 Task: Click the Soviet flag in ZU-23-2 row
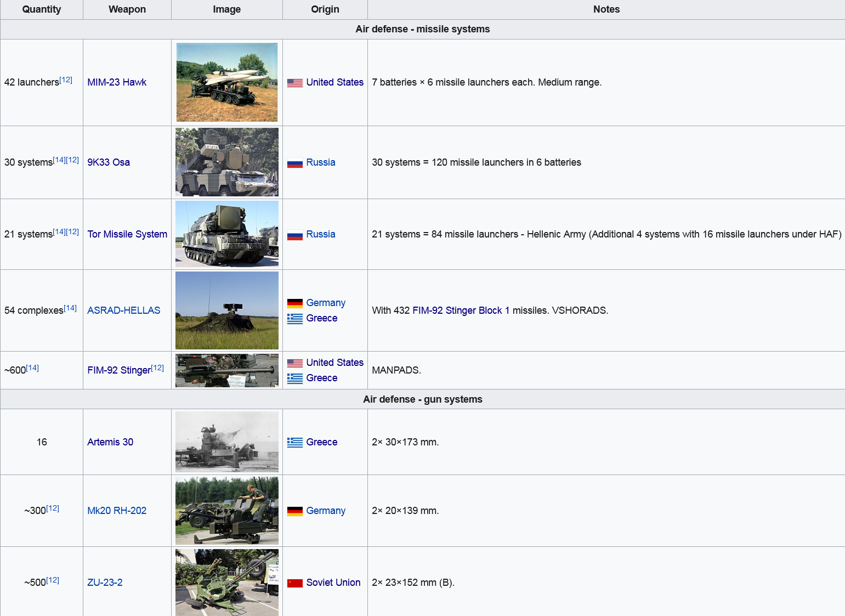[295, 583]
